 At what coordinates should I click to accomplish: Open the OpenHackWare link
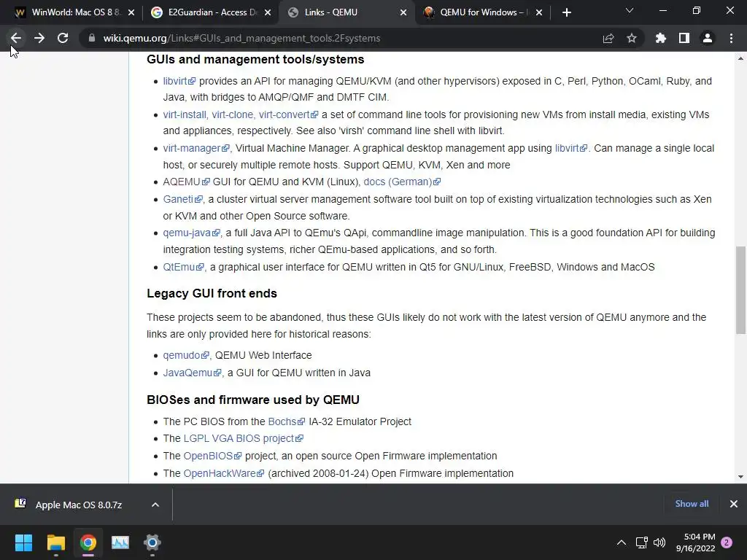point(223,473)
